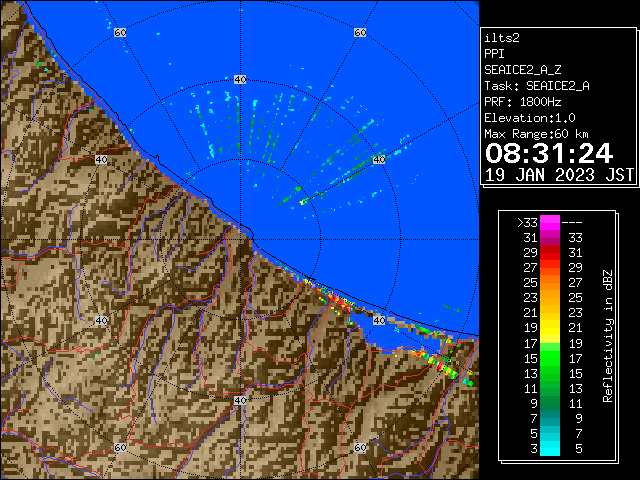The width and height of the screenshot is (640, 480).
Task: Click the '---' label atop the legend
Action: point(572,223)
